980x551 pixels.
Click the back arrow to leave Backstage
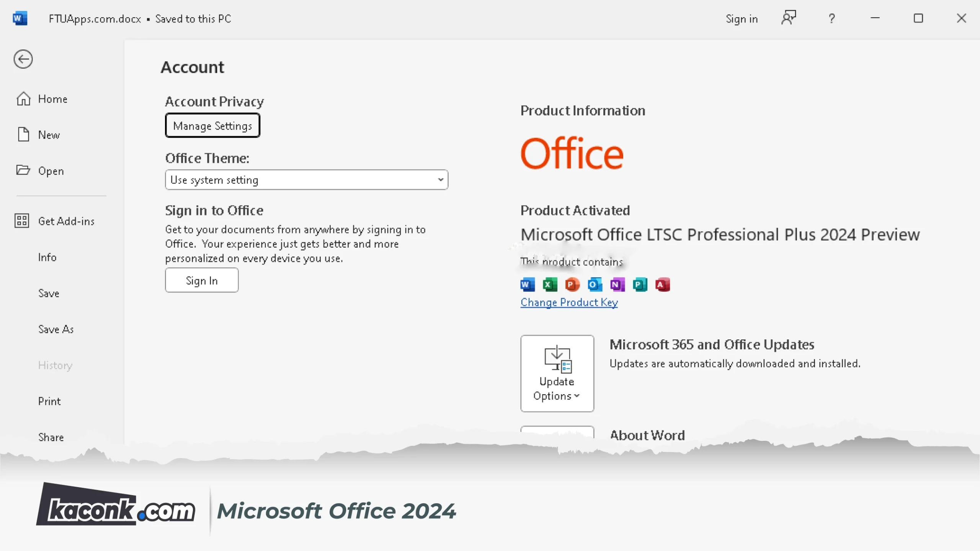point(23,59)
